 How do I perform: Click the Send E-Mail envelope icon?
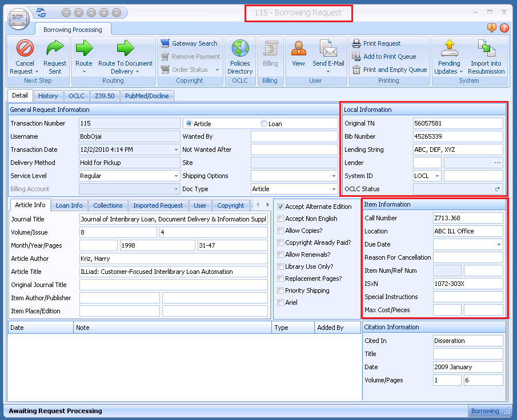(328, 49)
